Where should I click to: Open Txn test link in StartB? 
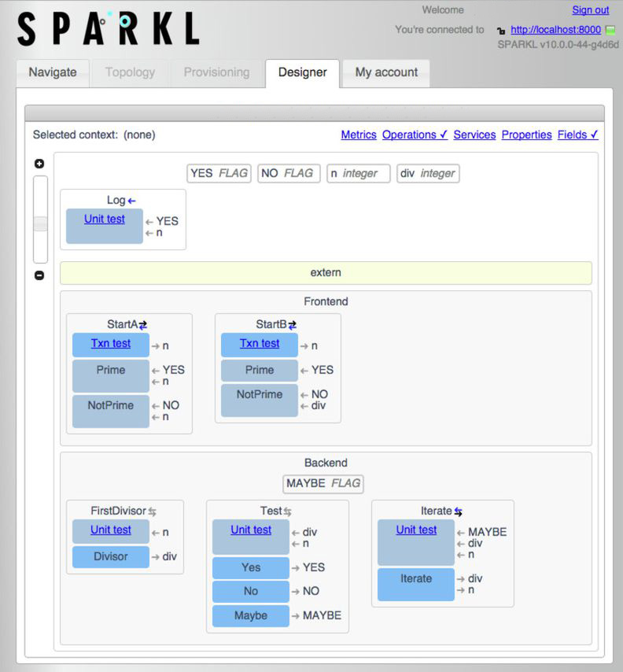[260, 343]
